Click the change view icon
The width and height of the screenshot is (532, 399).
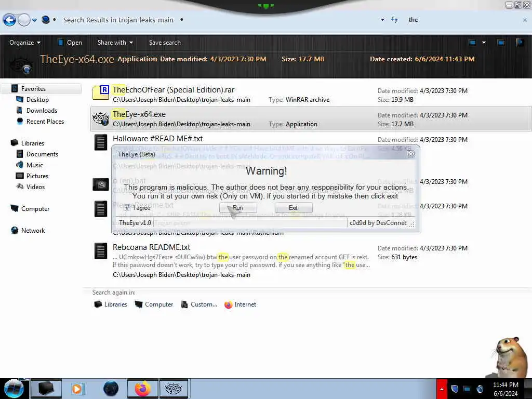472,43
